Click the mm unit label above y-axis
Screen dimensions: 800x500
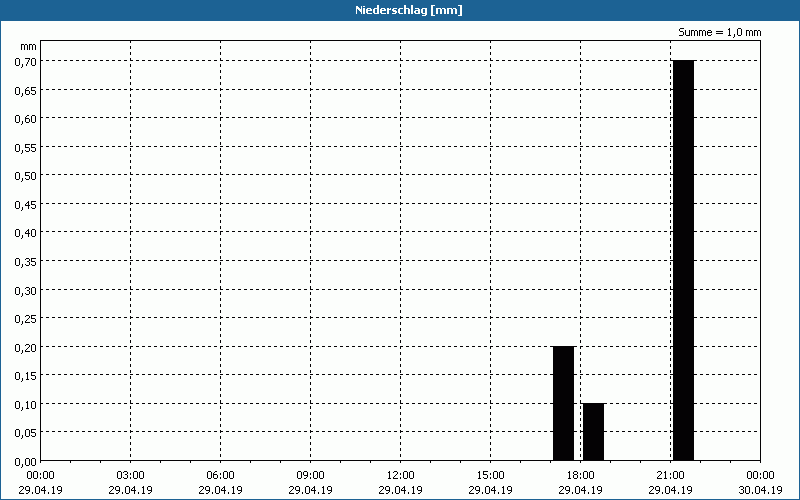coord(29,47)
